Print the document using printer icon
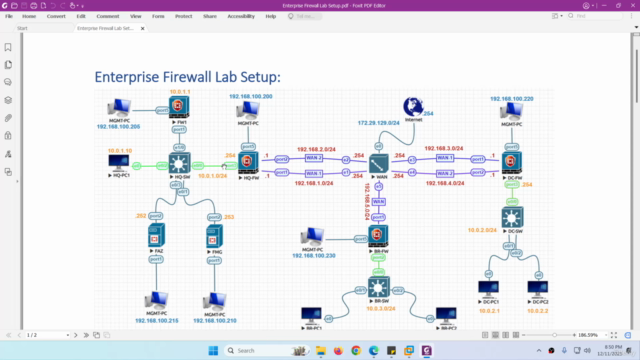The height and width of the screenshot is (360, 640). point(34,6)
